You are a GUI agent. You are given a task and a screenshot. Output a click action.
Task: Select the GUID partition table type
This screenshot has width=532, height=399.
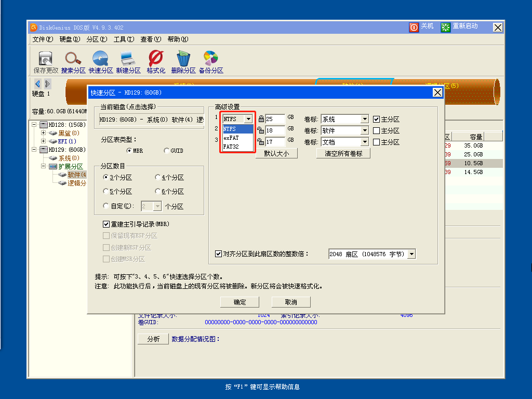point(166,150)
